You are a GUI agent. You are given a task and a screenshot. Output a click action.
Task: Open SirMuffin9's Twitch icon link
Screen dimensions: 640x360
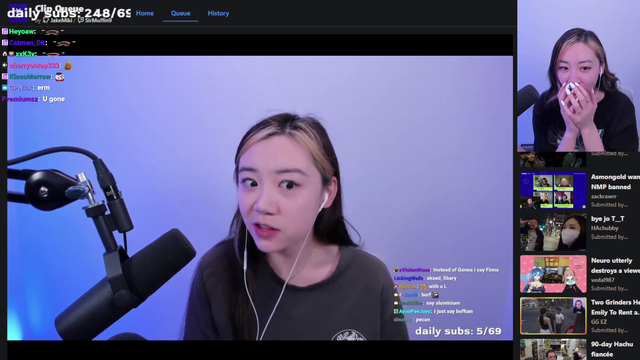coord(80,20)
